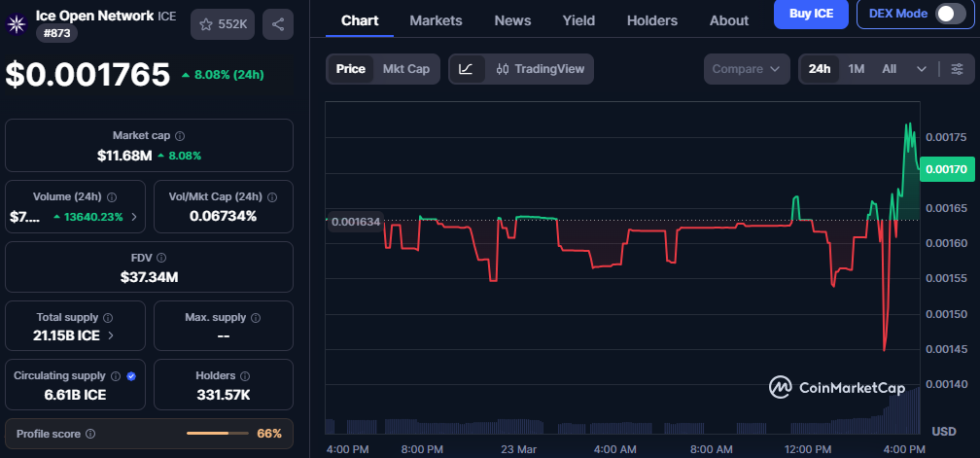Click the Profile score progress bar
Screen dimensions: 980x458
tap(218, 434)
